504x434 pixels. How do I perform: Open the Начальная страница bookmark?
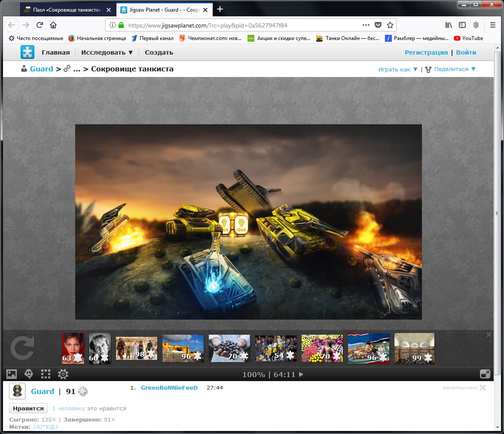(x=97, y=38)
